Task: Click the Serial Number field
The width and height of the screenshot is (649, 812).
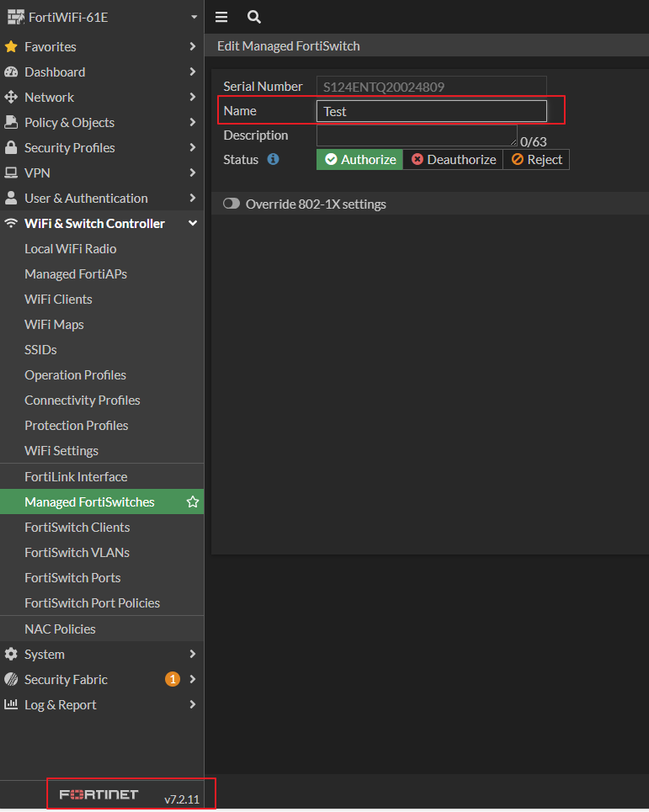Action: click(431, 86)
